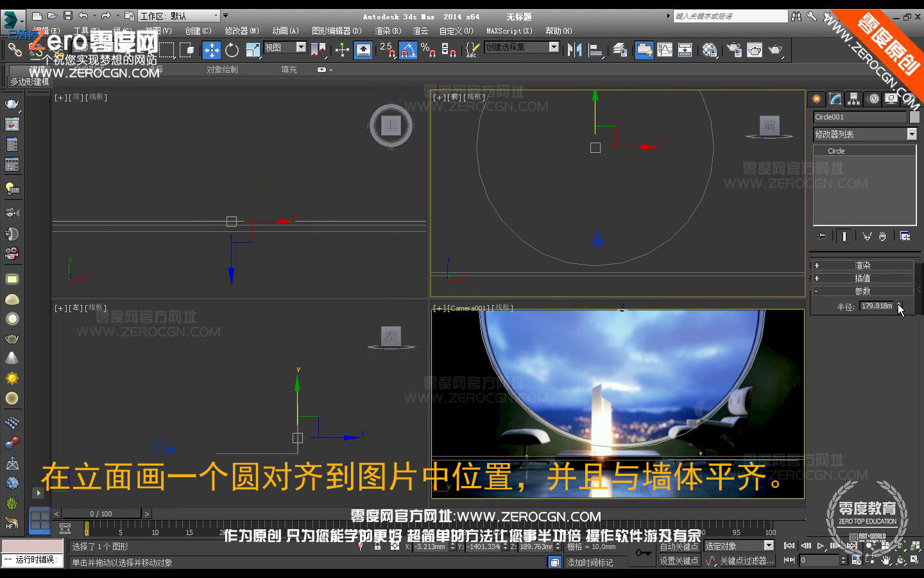924x578 pixels.
Task: Open the Rendered Frame Window icon
Action: click(x=755, y=50)
